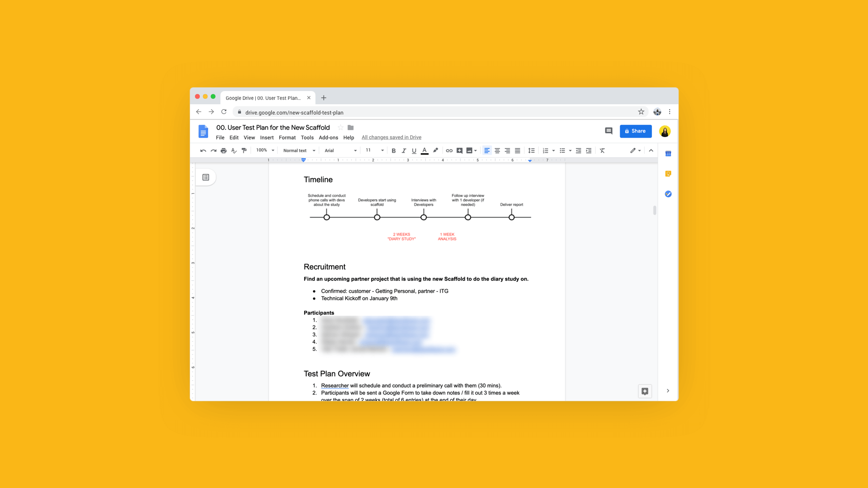This screenshot has height=488, width=868.
Task: Open the Google account avatar
Action: point(664,131)
